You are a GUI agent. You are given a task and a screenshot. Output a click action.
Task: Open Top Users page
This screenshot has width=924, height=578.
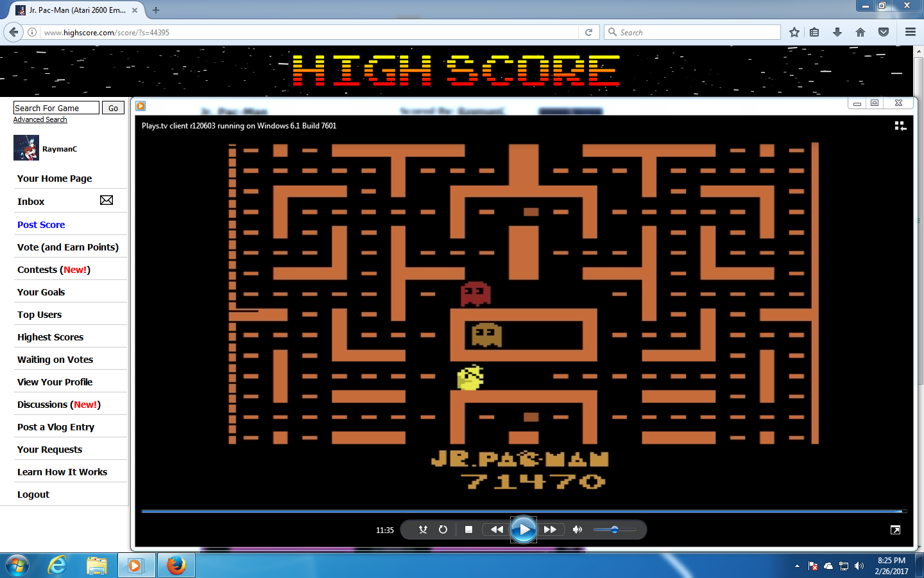(40, 315)
